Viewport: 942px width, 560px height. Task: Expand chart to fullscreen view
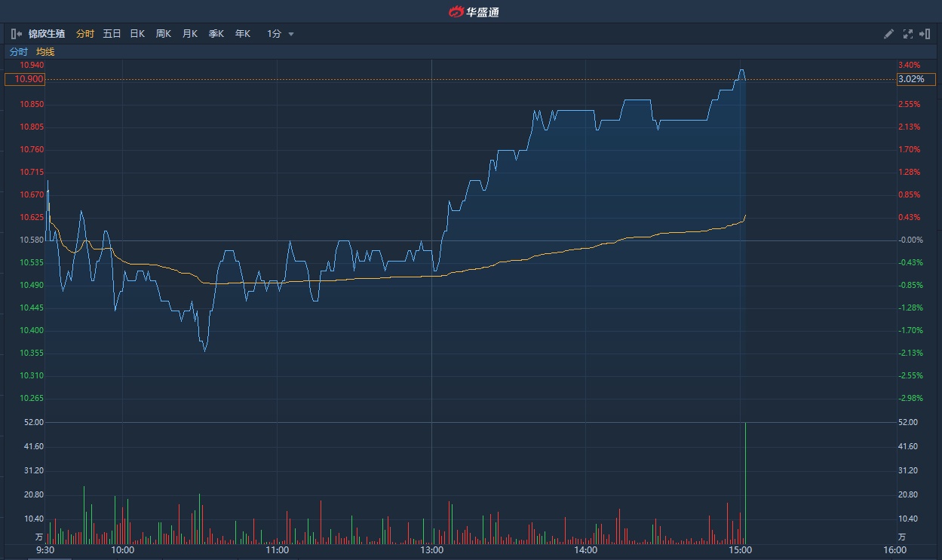click(x=907, y=34)
